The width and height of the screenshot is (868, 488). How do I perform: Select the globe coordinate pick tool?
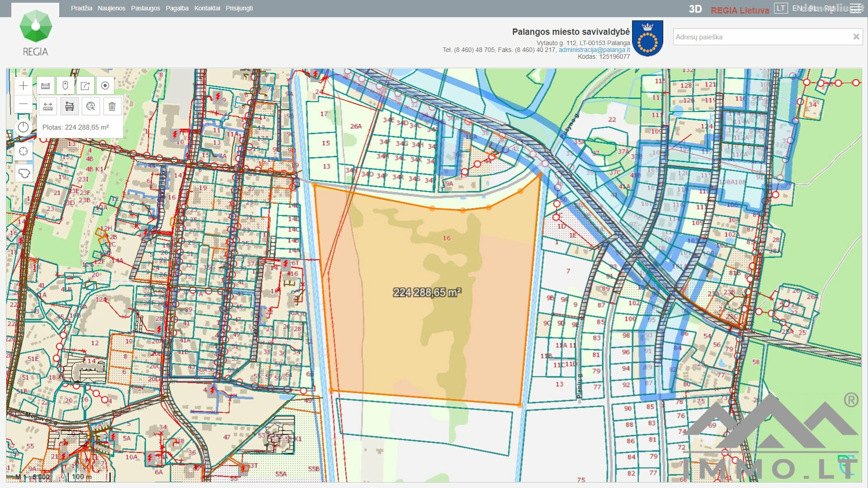(90, 107)
